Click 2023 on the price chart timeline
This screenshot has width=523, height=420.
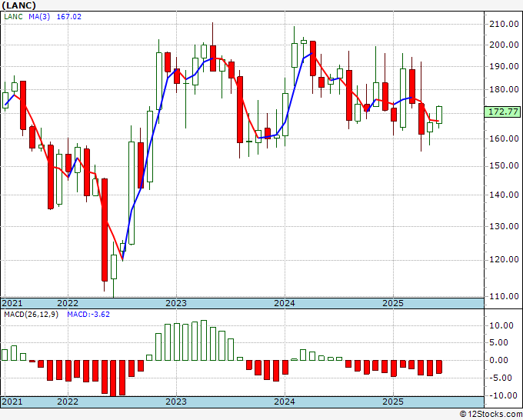coord(176,304)
